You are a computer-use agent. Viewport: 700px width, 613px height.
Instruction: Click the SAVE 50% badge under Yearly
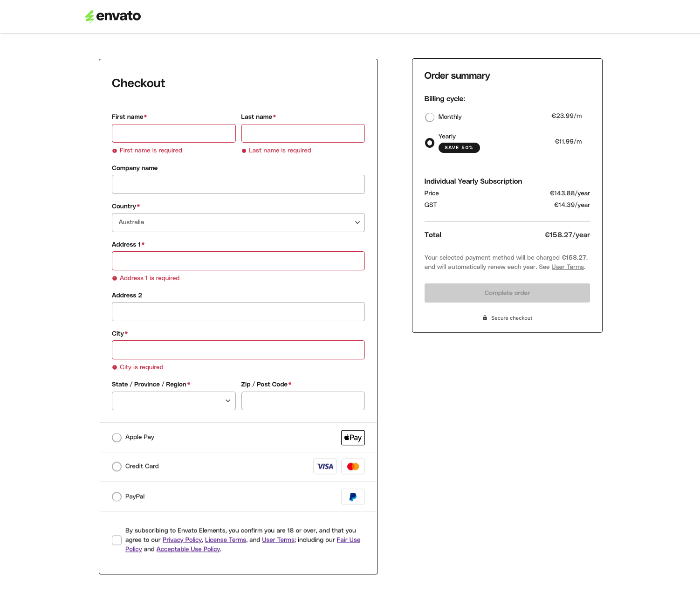(x=459, y=147)
